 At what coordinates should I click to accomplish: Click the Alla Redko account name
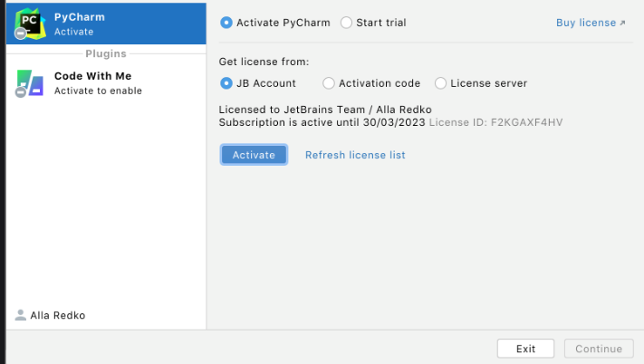click(x=58, y=315)
